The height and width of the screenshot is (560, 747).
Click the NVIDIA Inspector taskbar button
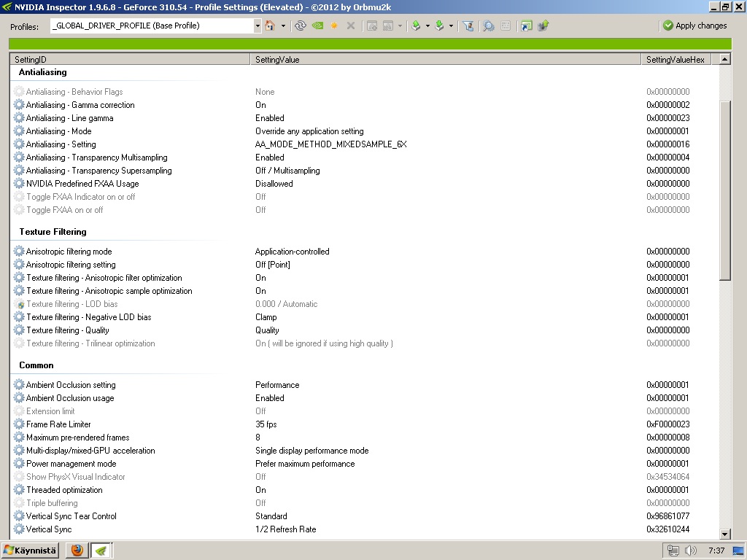click(101, 551)
